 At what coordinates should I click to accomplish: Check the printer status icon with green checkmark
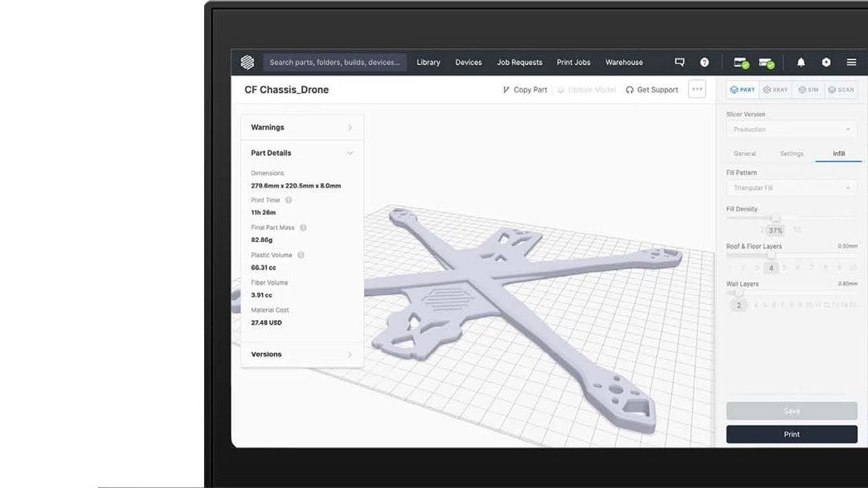point(740,62)
